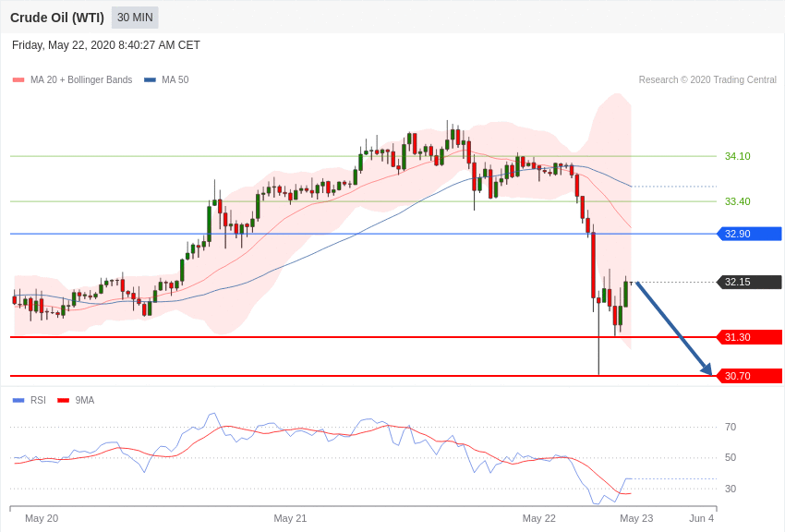Screen dimensions: 785x532
Task: Click the 30 MIN timeframe badge
Action: click(x=135, y=18)
